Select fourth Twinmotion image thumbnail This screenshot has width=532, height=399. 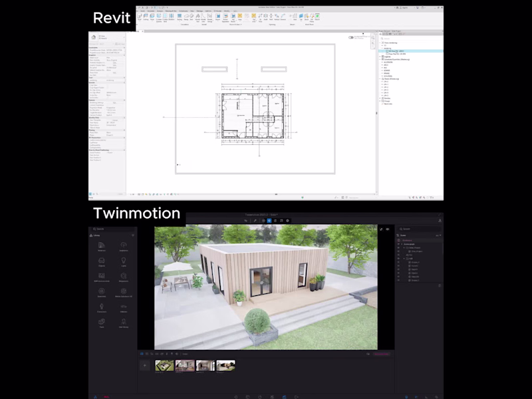pos(225,365)
